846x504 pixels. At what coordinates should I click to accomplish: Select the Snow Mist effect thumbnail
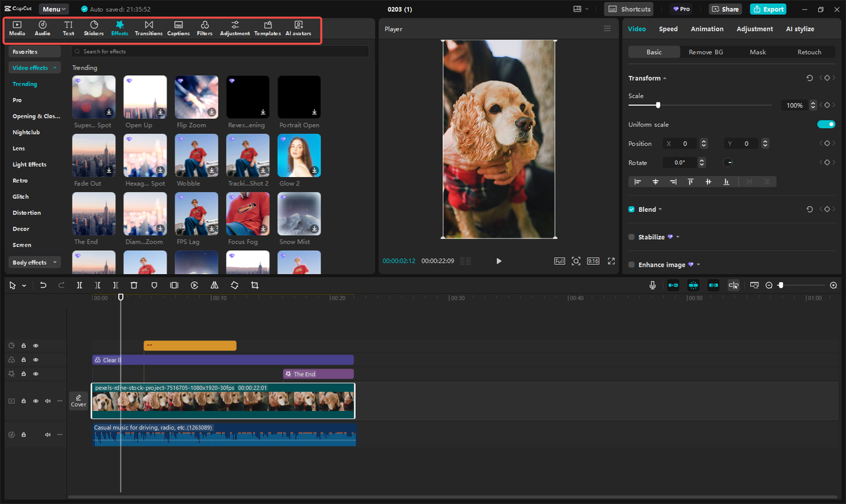[x=299, y=213]
